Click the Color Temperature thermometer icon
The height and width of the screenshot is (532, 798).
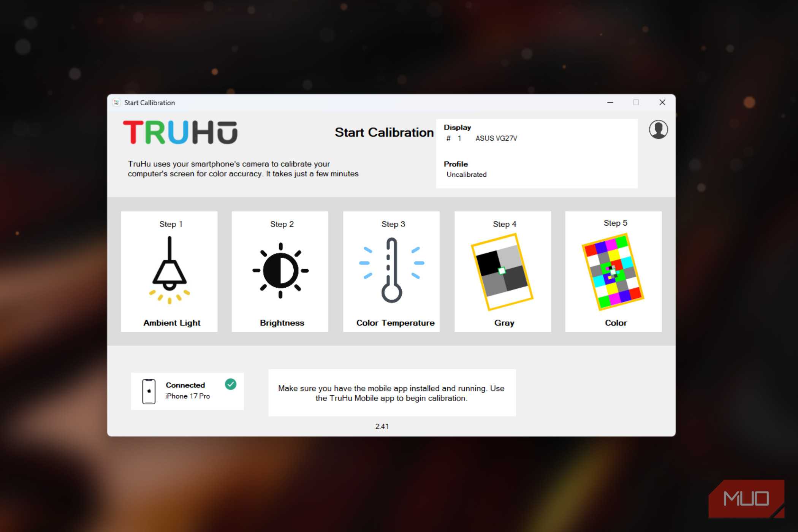pos(392,270)
